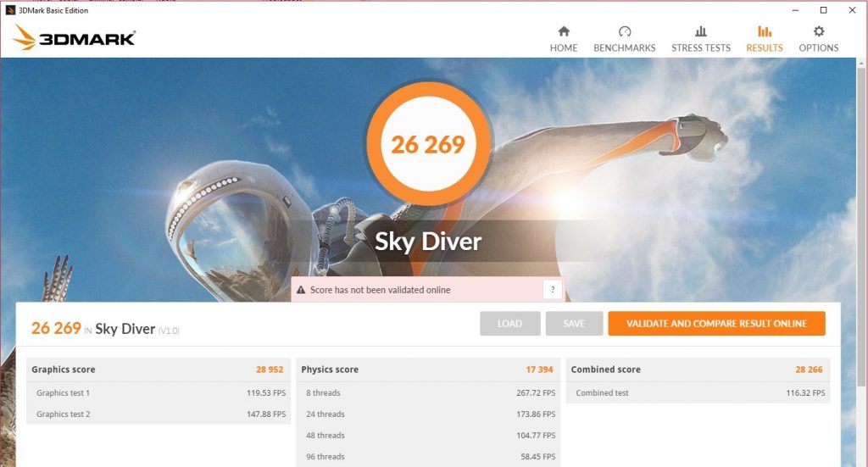Click the Sky Diver banner title
Viewport: 868px width, 467px height.
[428, 242]
